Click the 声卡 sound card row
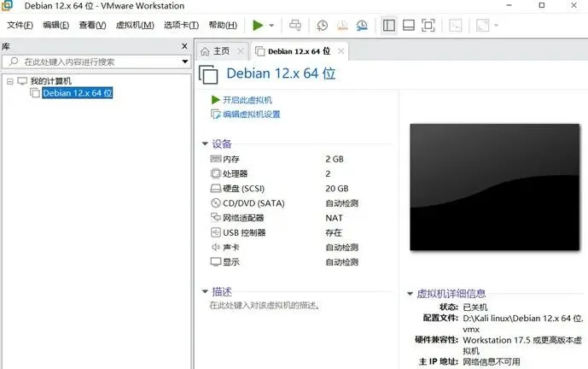Screen dimensions: 588x369 click(x=284, y=248)
